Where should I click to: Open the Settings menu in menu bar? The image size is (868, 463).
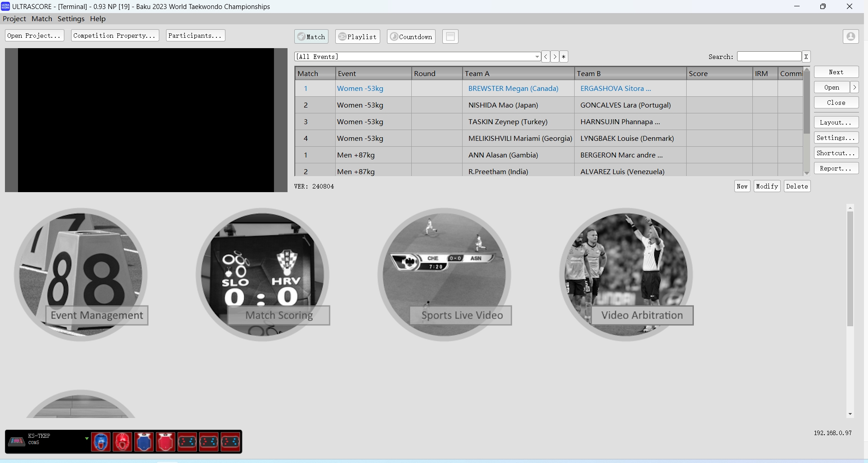71,18
